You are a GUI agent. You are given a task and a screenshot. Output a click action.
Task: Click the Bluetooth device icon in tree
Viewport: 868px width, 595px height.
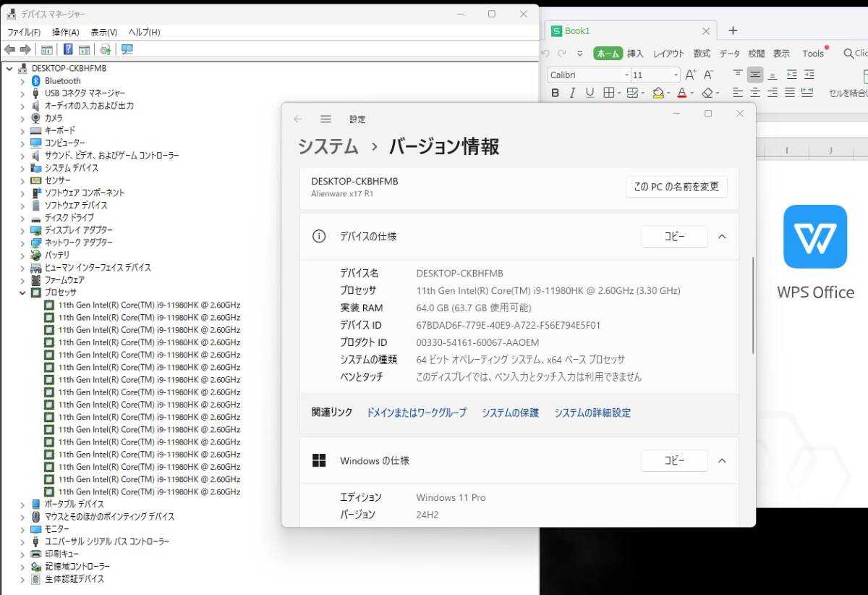35,80
